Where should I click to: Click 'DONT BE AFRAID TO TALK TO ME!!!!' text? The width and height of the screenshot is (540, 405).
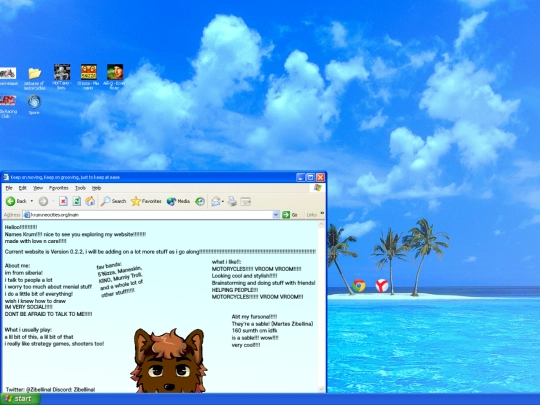coord(49,314)
